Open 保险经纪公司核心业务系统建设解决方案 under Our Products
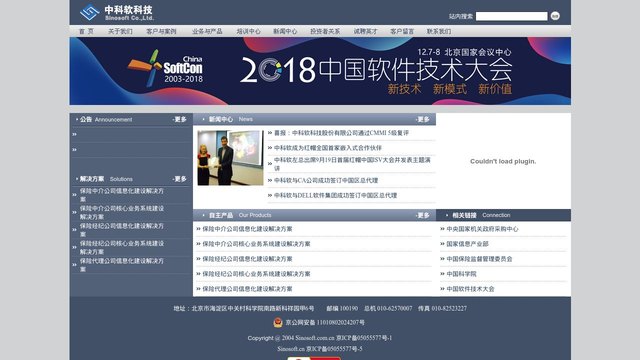This screenshot has width=640, height=360. (x=256, y=274)
